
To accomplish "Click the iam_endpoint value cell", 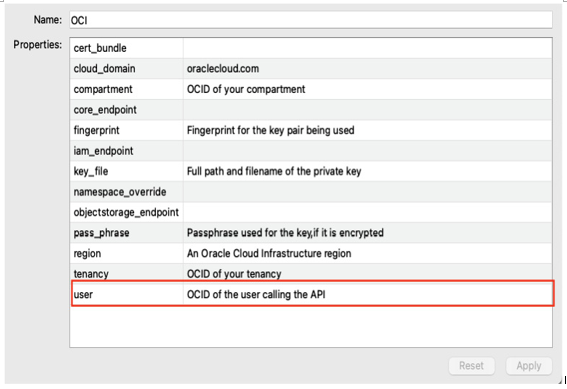I will click(367, 151).
